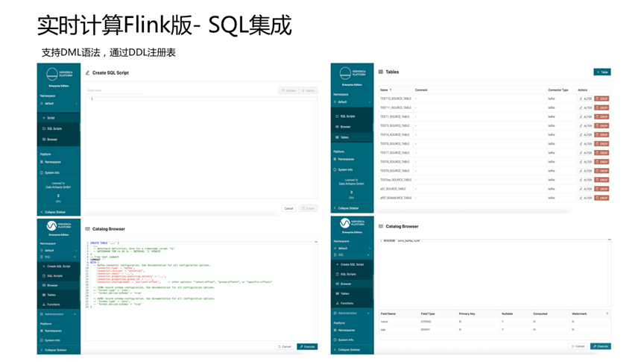Image resolution: width=644 pixels, height=362 pixels.
Task: Alter the TEST11_SOURCE_TABLE entry
Action: click(586, 107)
